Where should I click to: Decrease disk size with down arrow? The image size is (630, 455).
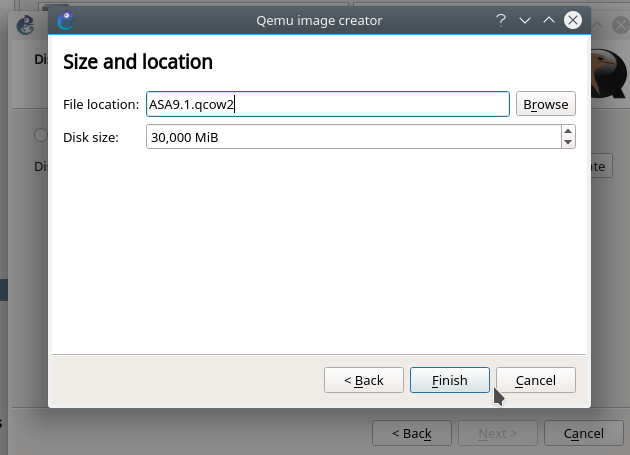click(568, 142)
